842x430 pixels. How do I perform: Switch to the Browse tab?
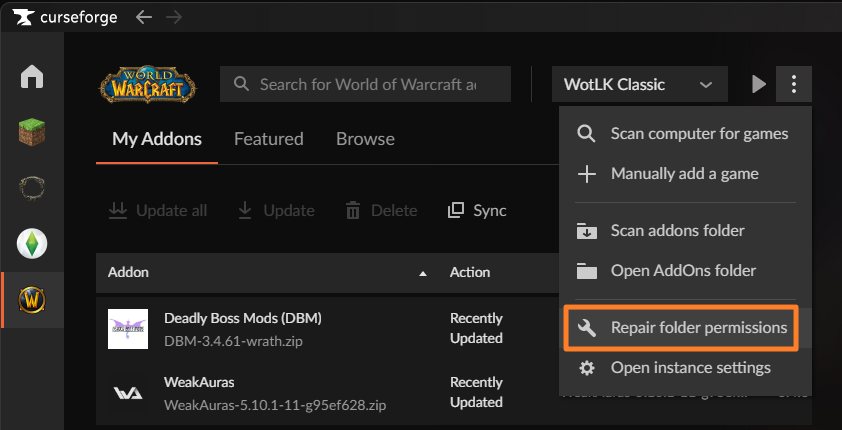[x=365, y=139]
